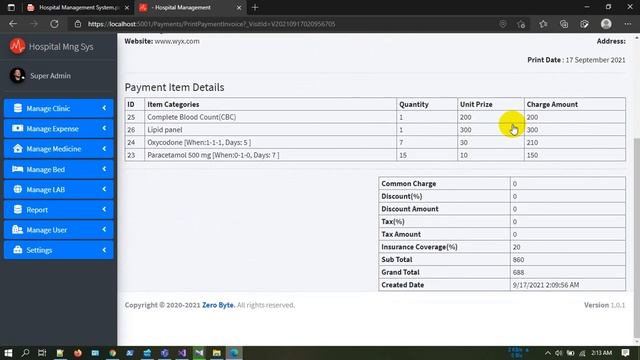The height and width of the screenshot is (360, 640).
Task: Open the Manage Medicine menu label
Action: (53, 149)
